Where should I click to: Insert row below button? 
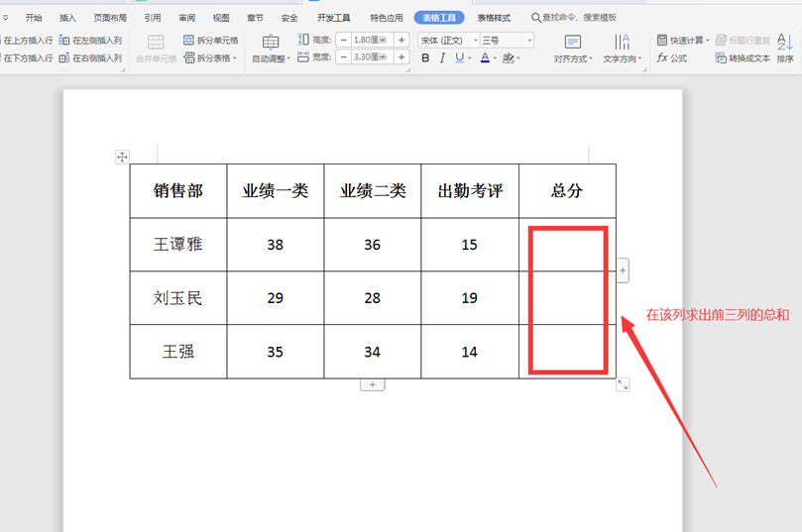tap(27, 58)
